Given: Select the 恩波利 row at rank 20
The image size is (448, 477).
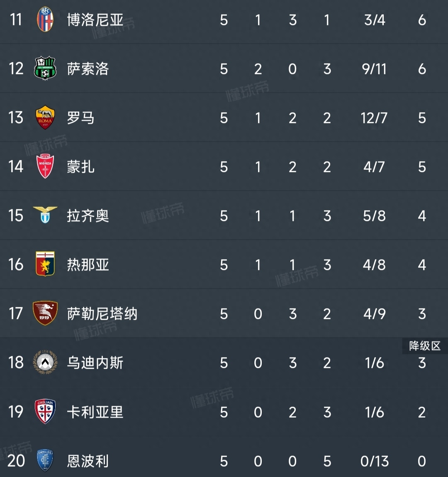Looking at the screenshot, I should click(x=224, y=460).
